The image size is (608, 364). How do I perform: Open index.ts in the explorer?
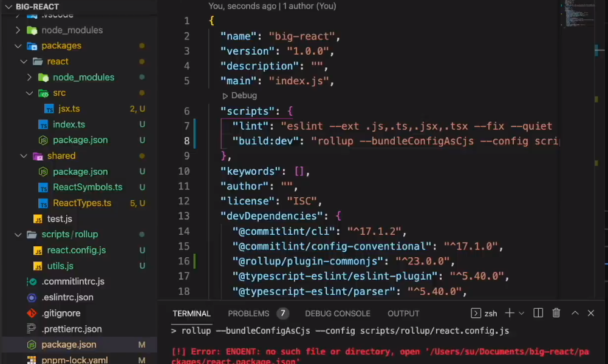pos(69,124)
